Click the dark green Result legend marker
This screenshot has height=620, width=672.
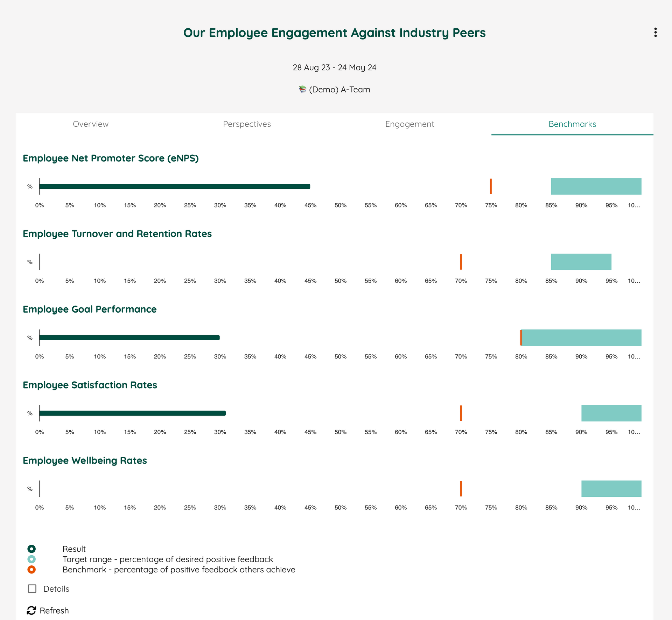pyautogui.click(x=31, y=549)
